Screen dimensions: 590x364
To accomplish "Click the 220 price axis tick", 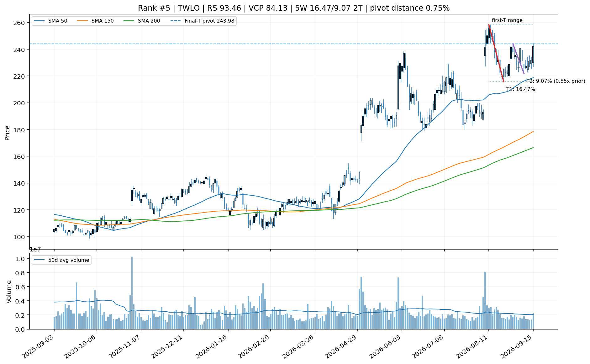I will coord(19,76).
